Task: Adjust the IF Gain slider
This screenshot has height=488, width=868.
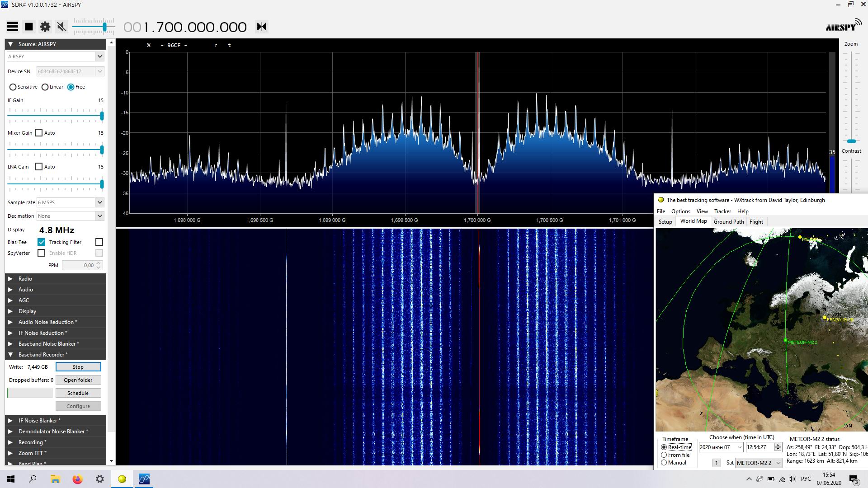Action: pyautogui.click(x=102, y=116)
